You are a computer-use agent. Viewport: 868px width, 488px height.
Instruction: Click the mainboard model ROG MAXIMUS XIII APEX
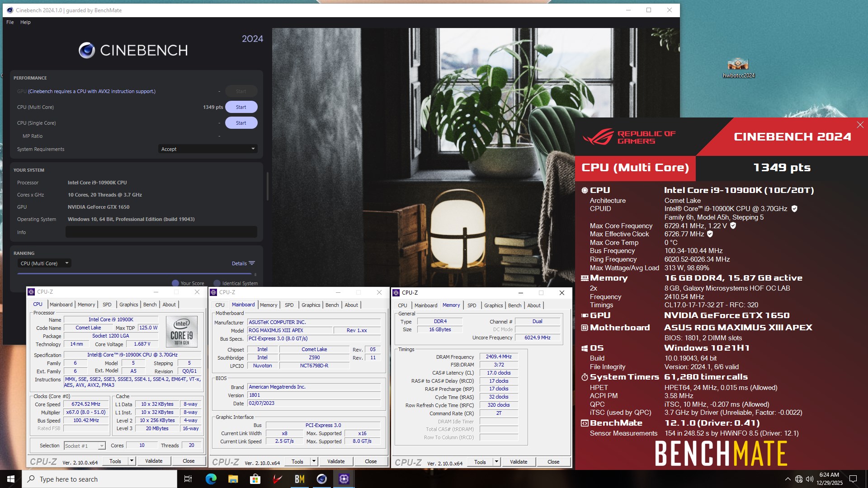[x=289, y=330]
